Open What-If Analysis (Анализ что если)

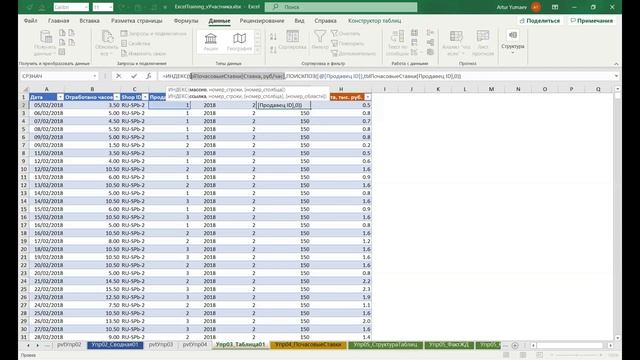coord(456,42)
